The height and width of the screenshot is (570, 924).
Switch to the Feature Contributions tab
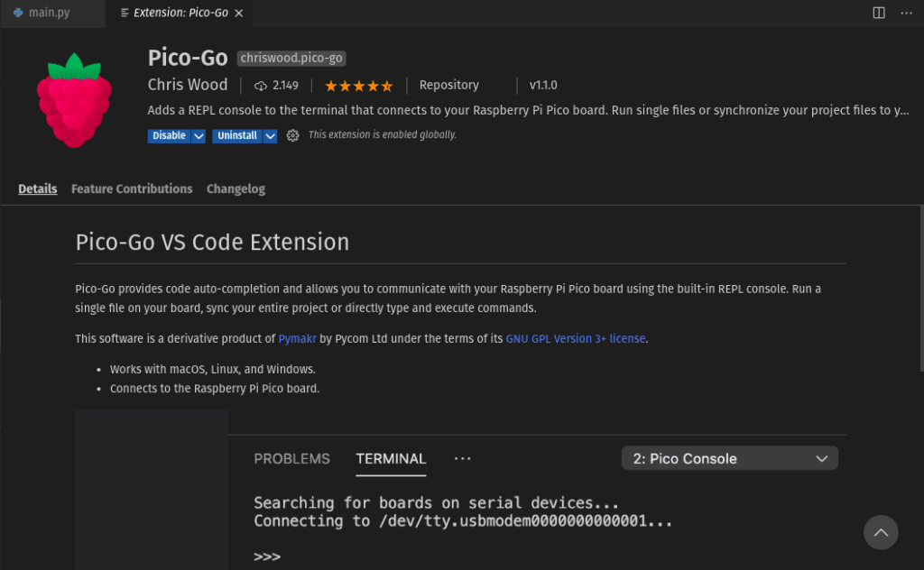(x=132, y=188)
